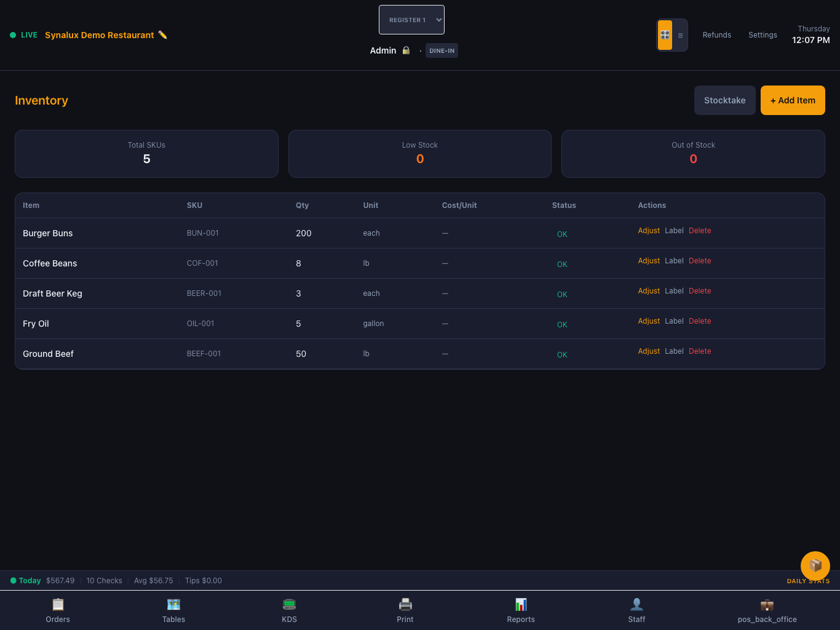Click the Stocktake button
840x630 pixels.
(x=724, y=100)
